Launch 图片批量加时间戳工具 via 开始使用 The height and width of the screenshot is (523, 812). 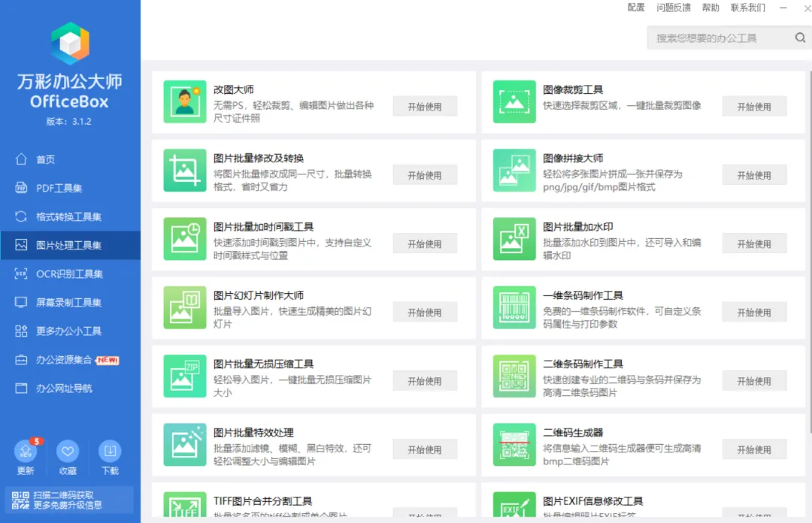pos(425,244)
